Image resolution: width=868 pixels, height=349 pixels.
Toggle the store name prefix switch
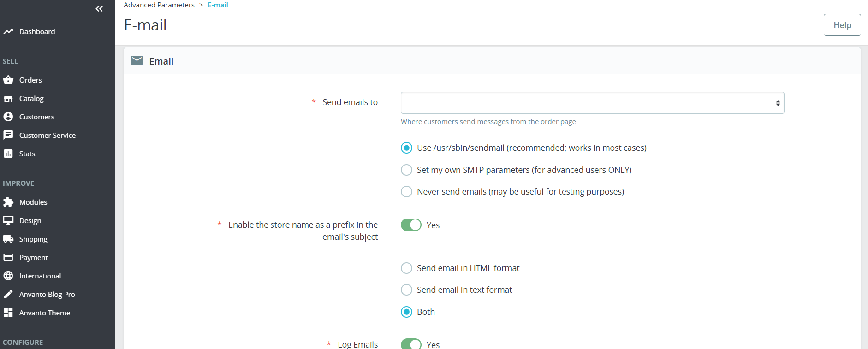coord(411,225)
